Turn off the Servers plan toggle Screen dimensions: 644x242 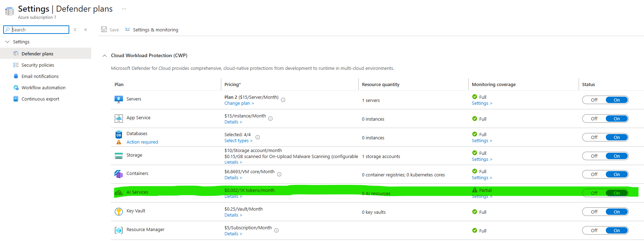click(594, 100)
